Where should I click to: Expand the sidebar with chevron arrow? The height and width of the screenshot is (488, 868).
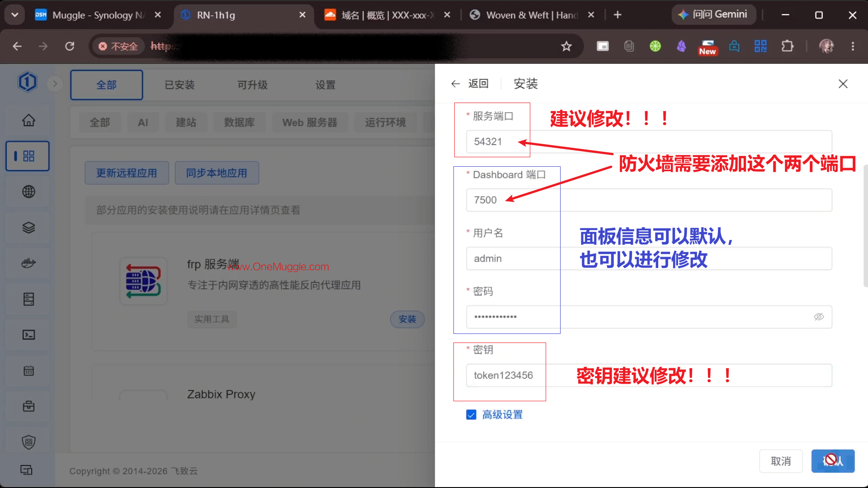[55, 84]
